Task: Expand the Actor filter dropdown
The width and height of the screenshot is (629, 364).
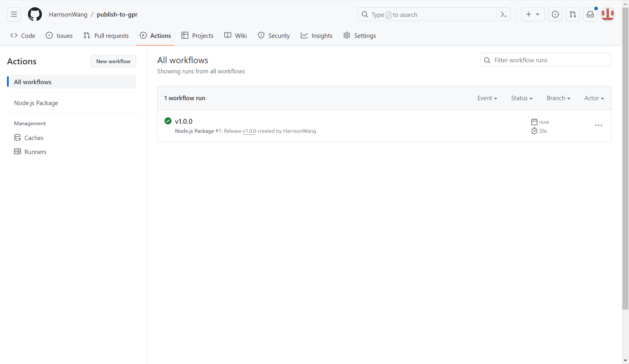Action: (x=594, y=98)
